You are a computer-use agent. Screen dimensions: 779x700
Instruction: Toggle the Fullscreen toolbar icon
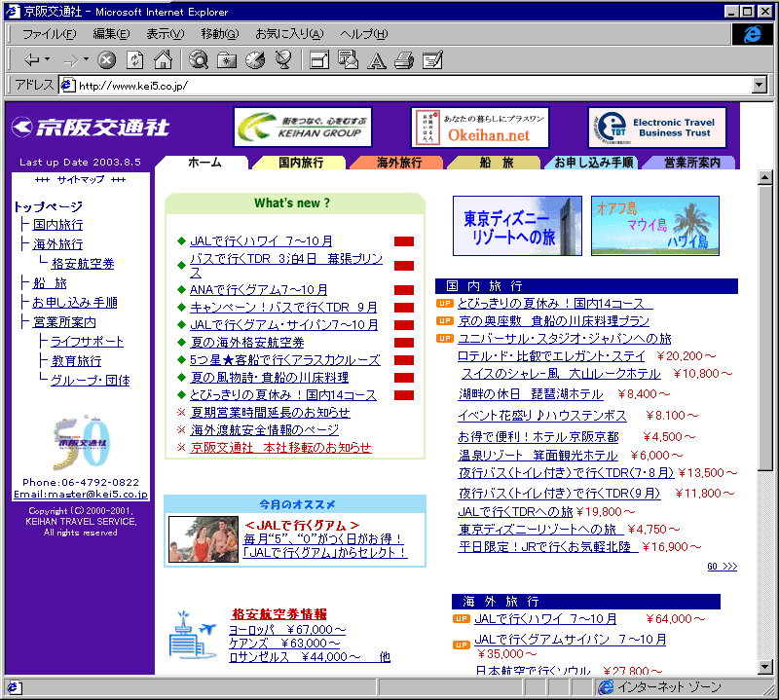pos(319,60)
